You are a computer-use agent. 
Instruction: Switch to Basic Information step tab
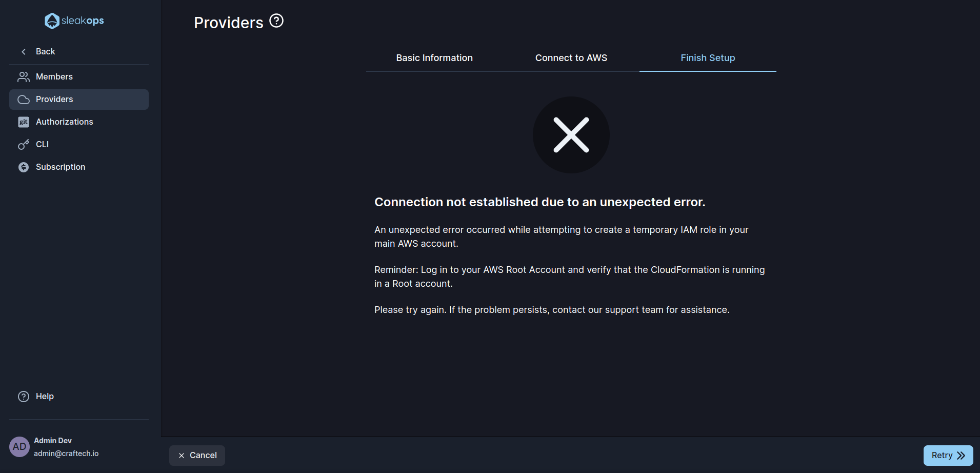point(434,58)
